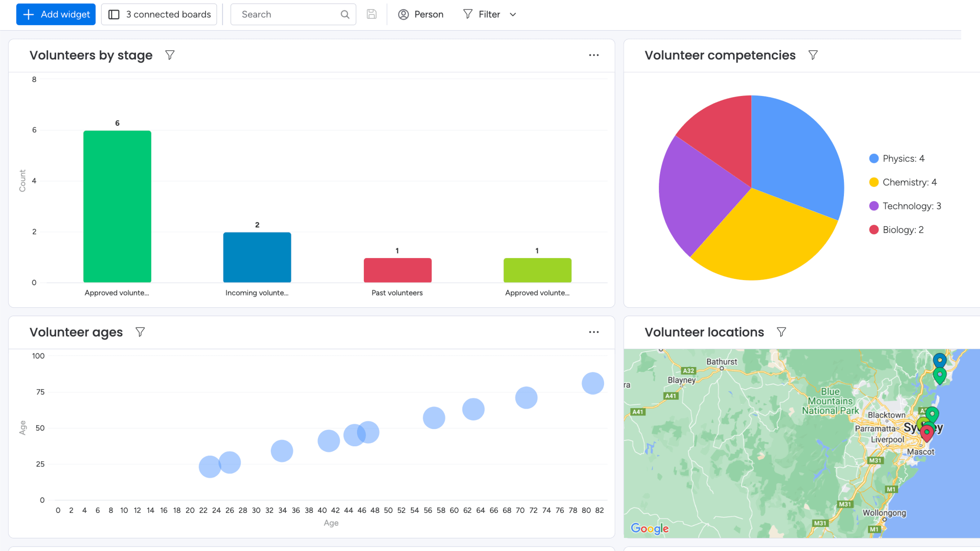Click the blue Incoming volunteers bar
The width and height of the screenshot is (980, 551).
tap(257, 257)
